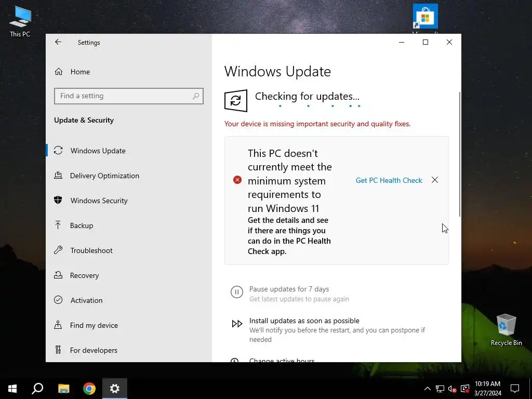Click Pause updates for 7 days
Viewport: 532px width, 399px height.
click(x=289, y=289)
